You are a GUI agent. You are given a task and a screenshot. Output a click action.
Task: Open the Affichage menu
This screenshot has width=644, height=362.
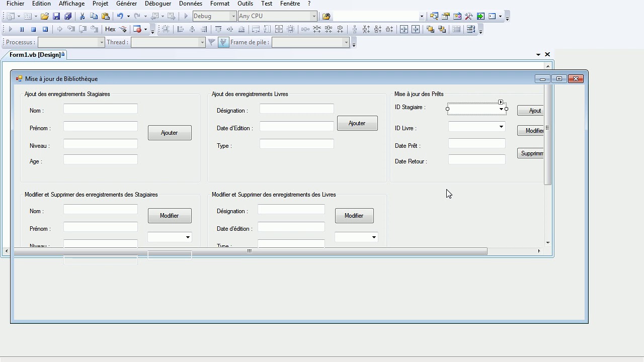click(x=71, y=4)
